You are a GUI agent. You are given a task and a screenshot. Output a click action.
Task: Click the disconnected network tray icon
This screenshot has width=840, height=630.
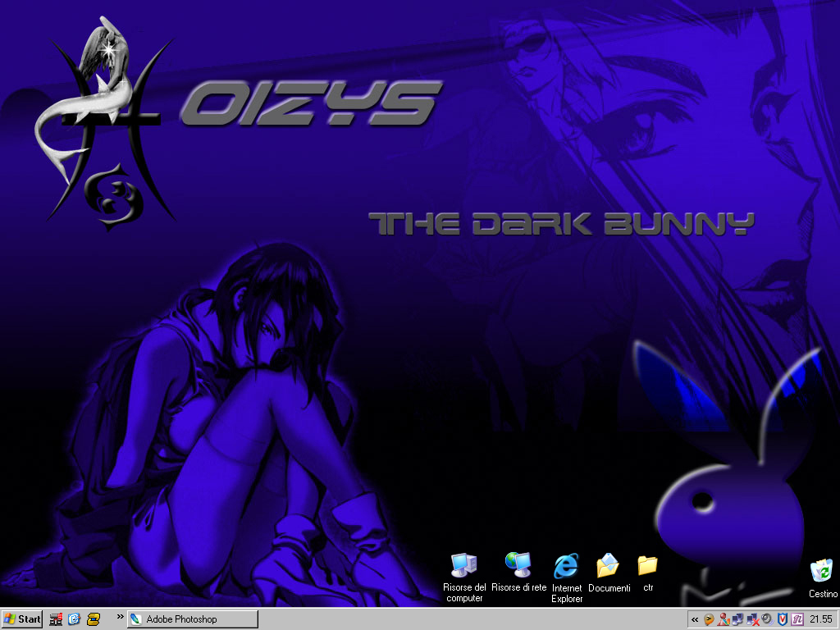coord(752,619)
